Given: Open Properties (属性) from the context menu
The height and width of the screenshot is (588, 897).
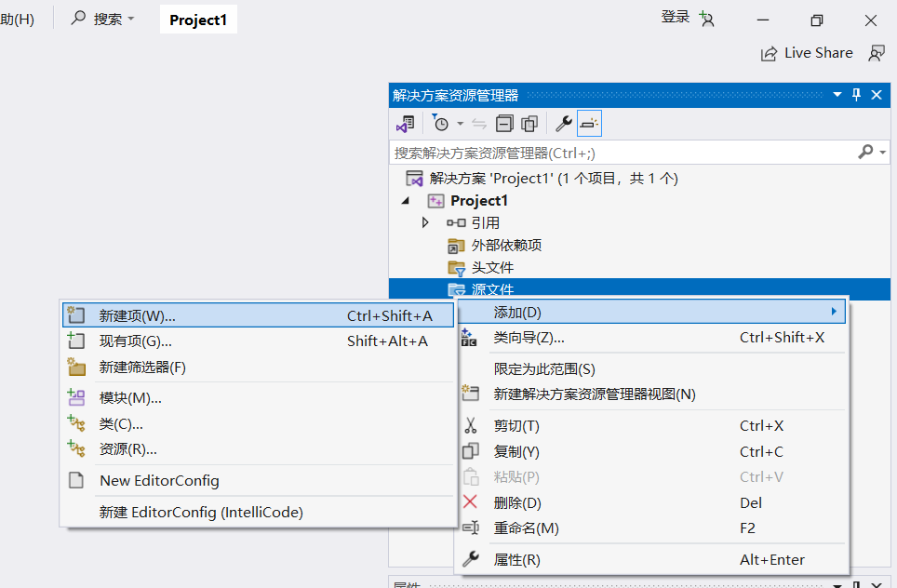Looking at the screenshot, I should 651,559.
